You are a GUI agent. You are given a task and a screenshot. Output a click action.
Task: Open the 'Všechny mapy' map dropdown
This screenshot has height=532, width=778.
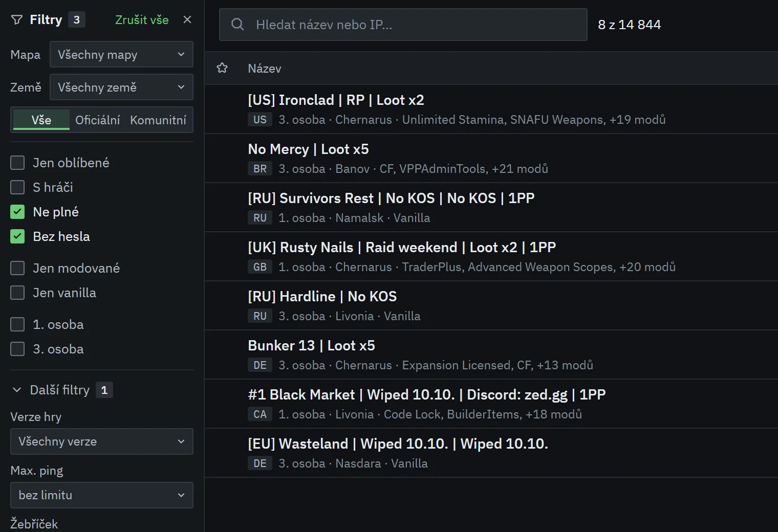click(x=121, y=54)
